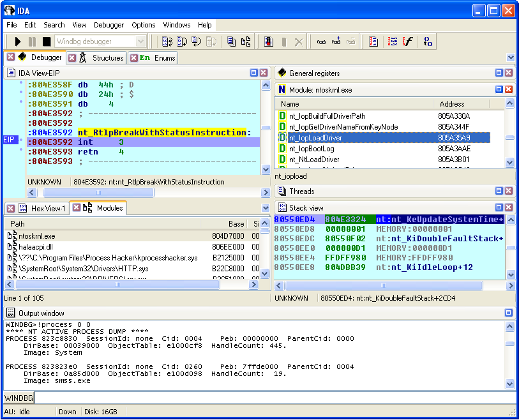Open the Windbg debugger dropdown
The height and width of the screenshot is (420, 519).
(140, 41)
